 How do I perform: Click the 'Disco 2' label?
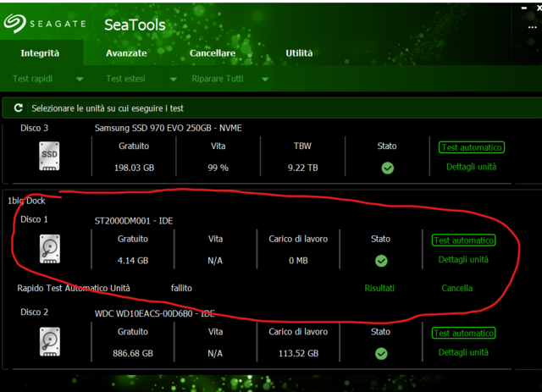point(34,312)
